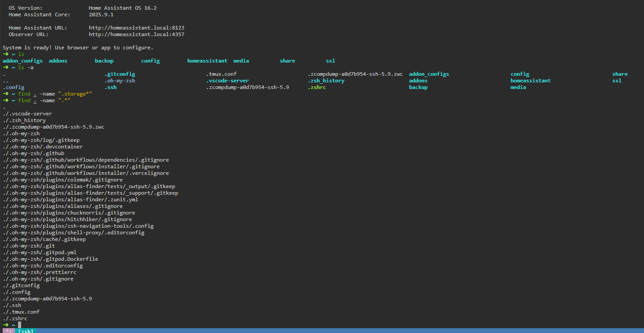Screen dimensions: 644x333
Task: Select the .vscode-server entry in ls -a output
Action: [x=227, y=80]
